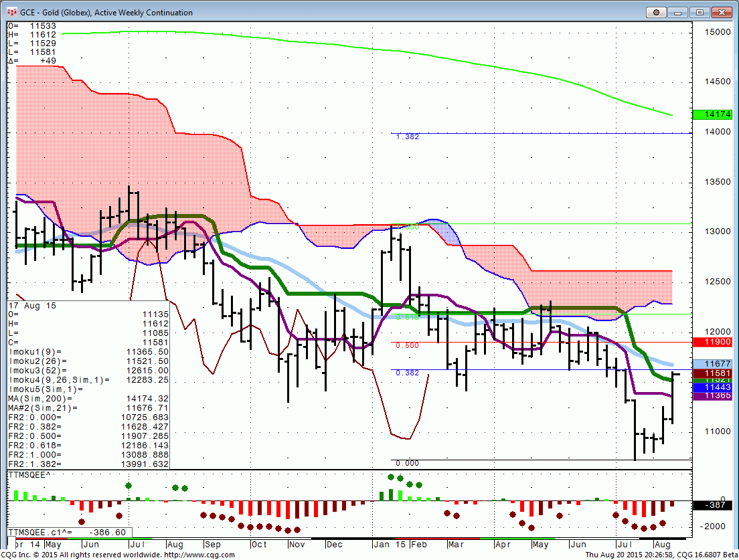Click the Imoku1(9)= 11365.50 row
Image resolution: width=739 pixels, height=560 pixels.
88,352
